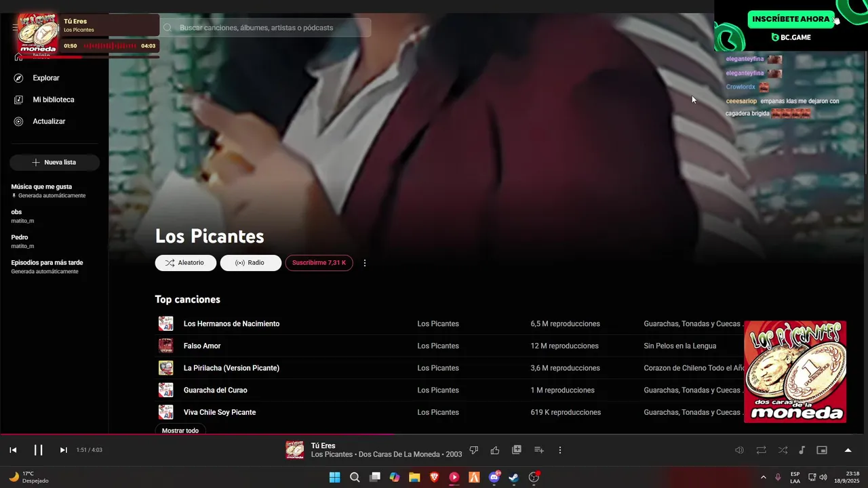The image size is (868, 488).
Task: Click album art in the player bar
Action: pos(294,450)
